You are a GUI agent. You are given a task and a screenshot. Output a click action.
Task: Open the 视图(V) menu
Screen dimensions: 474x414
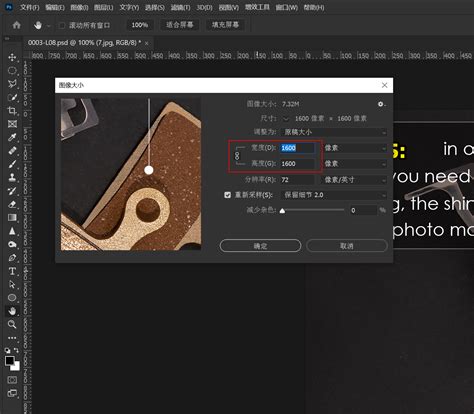(x=229, y=7)
